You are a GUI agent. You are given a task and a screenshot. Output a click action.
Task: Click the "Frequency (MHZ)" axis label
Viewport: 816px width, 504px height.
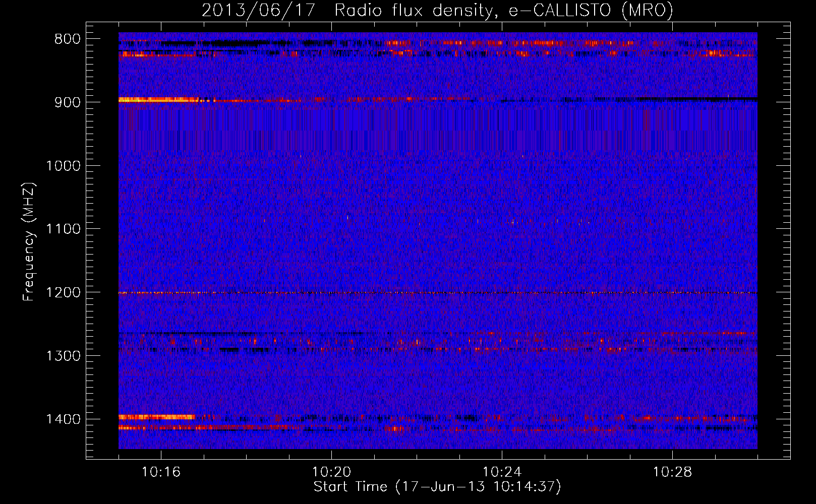click(x=29, y=242)
